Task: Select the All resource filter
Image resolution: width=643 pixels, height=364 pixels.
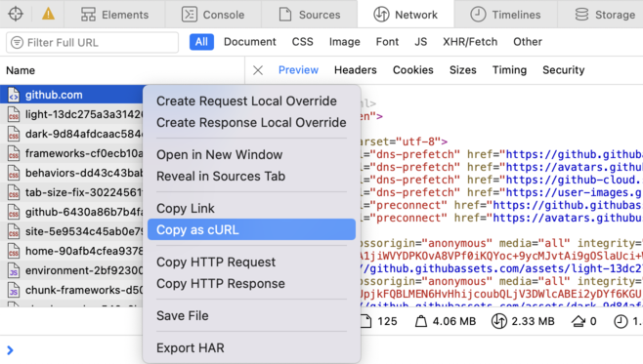Action: click(x=201, y=42)
